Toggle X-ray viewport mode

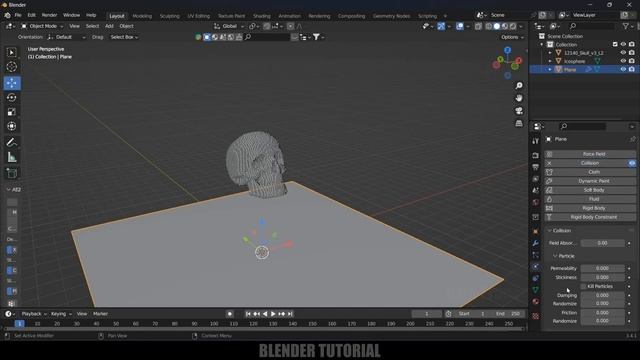coord(478,26)
